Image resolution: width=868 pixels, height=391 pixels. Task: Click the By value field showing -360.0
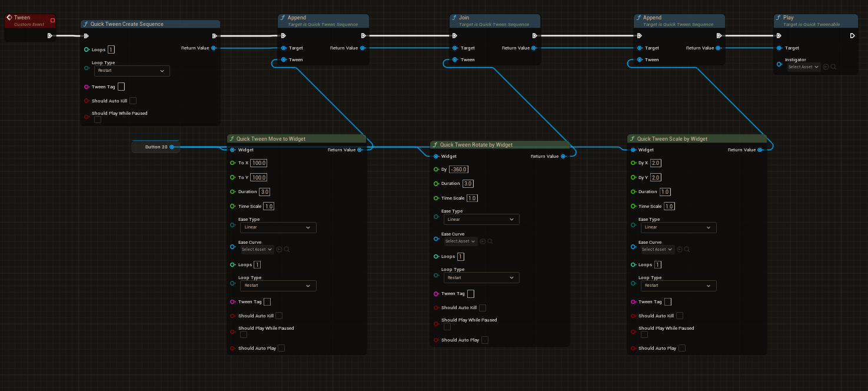tap(458, 170)
